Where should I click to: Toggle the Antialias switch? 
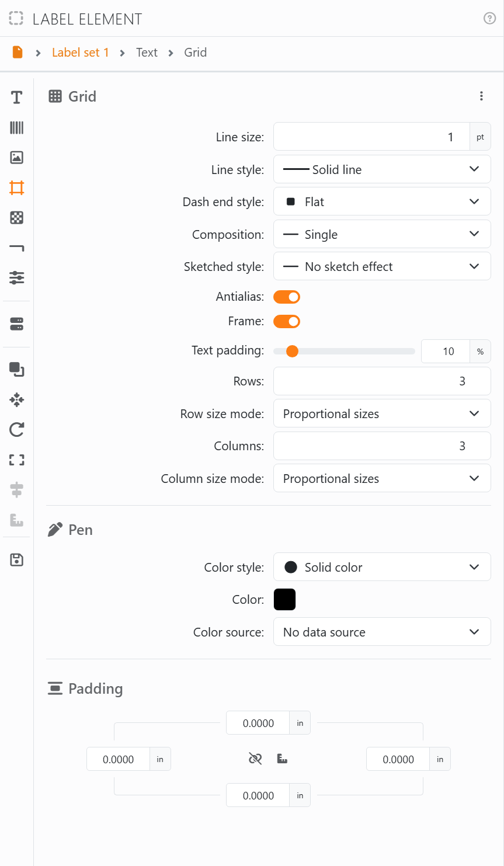(x=287, y=297)
